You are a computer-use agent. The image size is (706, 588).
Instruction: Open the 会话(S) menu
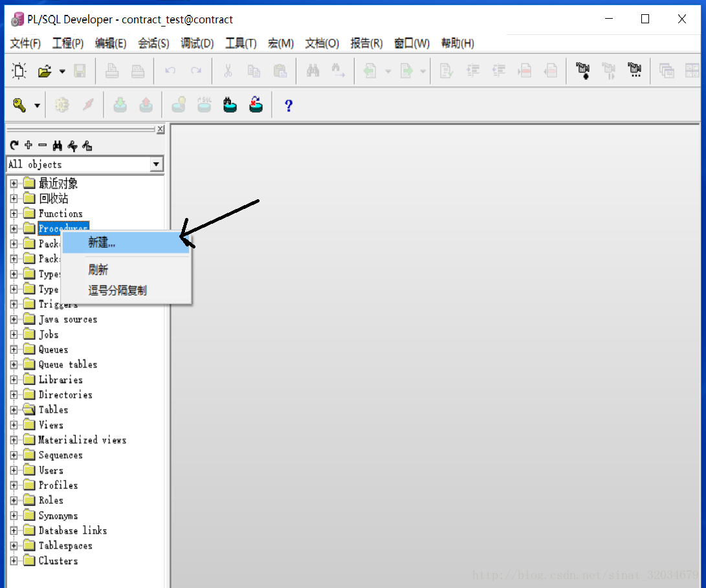tap(153, 43)
